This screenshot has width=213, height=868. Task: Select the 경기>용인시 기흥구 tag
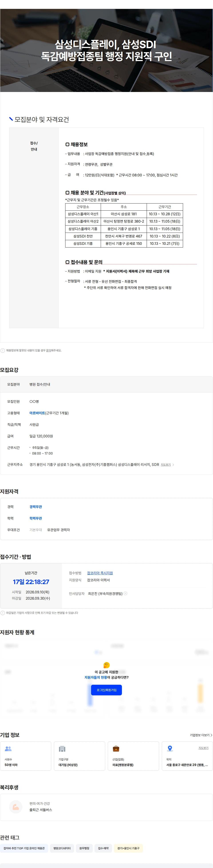(x=128, y=848)
